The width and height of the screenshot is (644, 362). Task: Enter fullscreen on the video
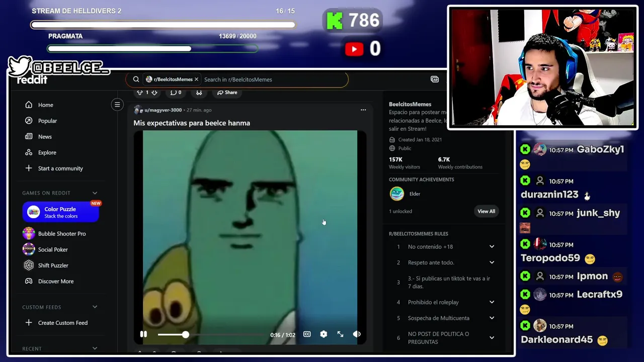[340, 334]
